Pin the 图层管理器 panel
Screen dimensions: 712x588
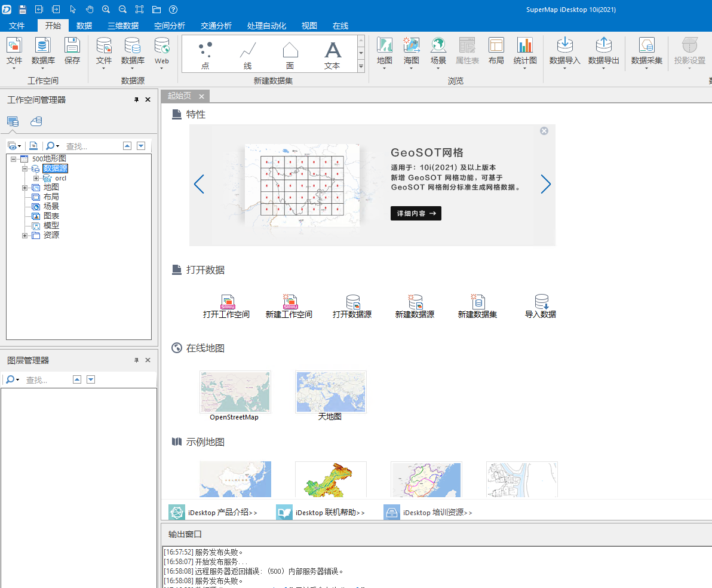[136, 360]
